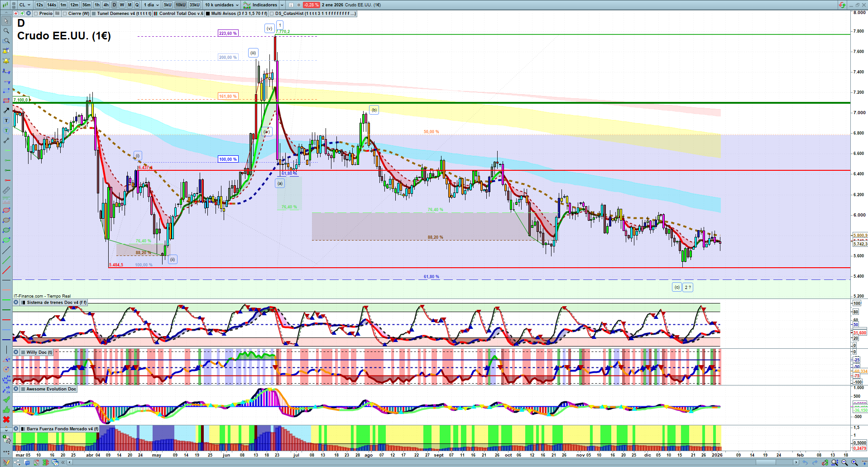The image size is (868, 467).
Task: Choose the red diagonal line tool
Action: [x=6, y=270]
